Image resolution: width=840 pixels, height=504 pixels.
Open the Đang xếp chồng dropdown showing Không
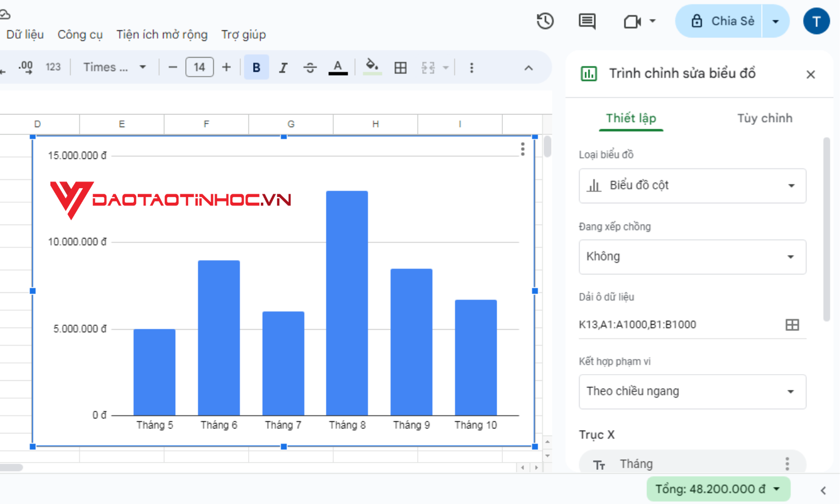[x=692, y=256]
